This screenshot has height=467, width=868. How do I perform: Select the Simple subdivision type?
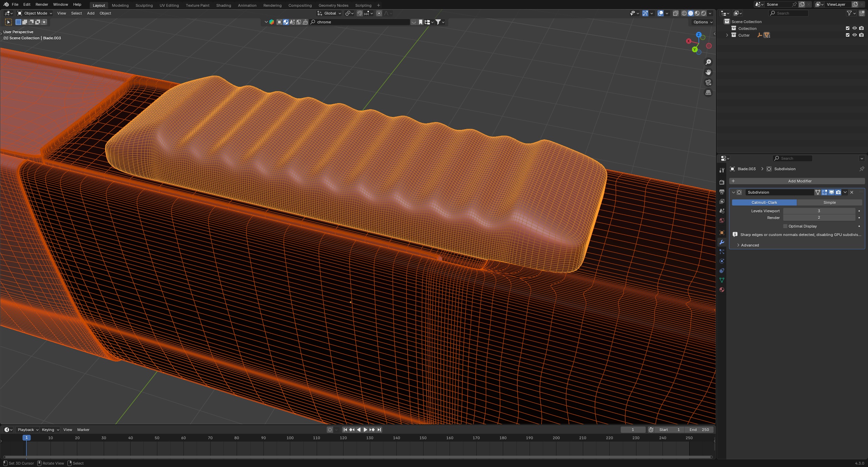(x=829, y=202)
